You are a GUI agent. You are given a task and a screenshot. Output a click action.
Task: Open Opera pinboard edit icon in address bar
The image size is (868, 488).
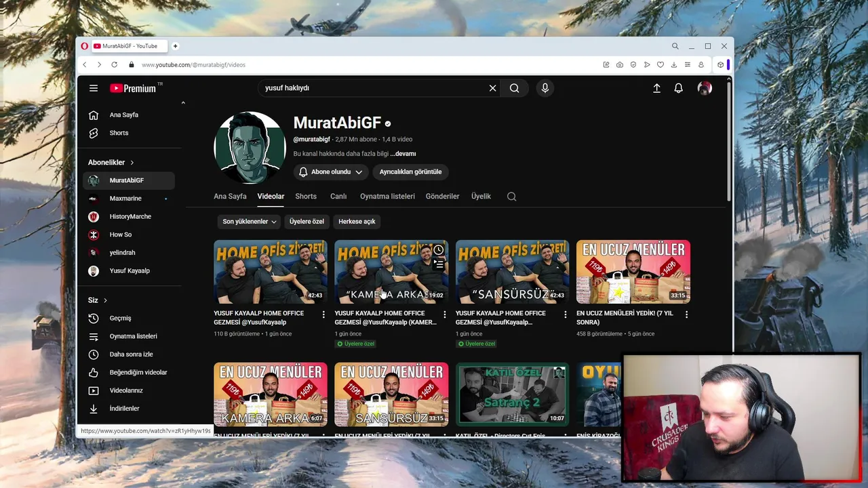pyautogui.click(x=606, y=64)
